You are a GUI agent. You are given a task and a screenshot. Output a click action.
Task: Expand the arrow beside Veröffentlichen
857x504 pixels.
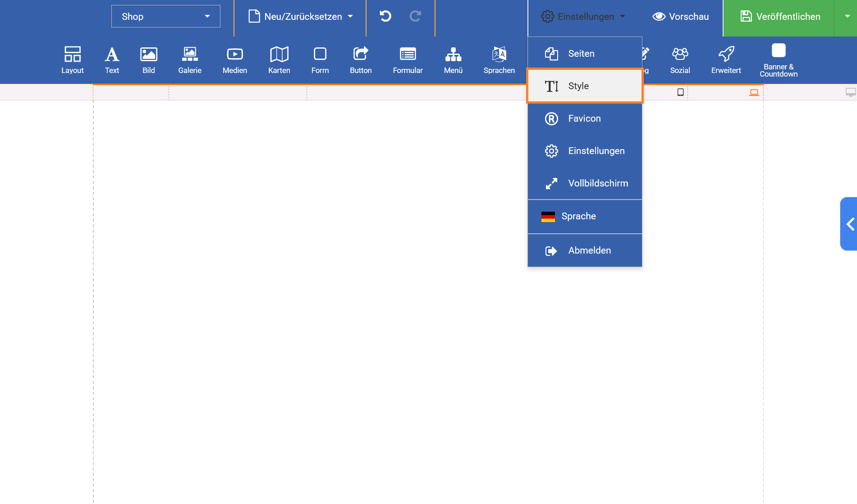pyautogui.click(x=847, y=17)
